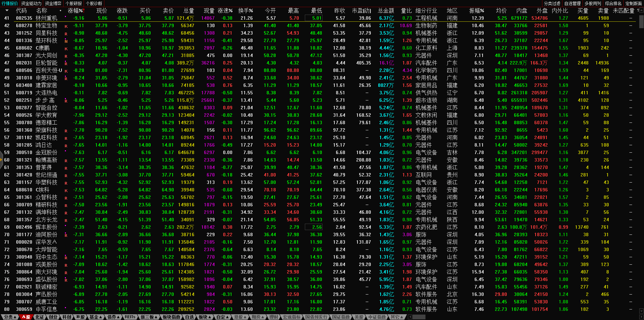Expand the 基金 bottom tab menu
This screenshot has height=320, width=644.
[x=95, y=317]
